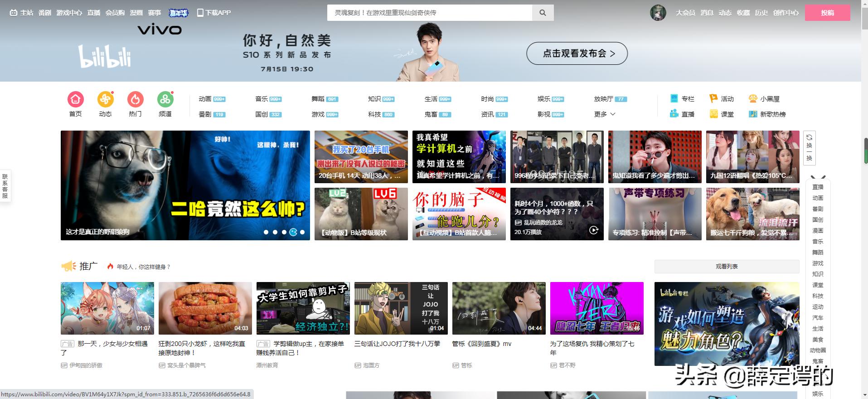Click the 专栏 column icon

674,98
